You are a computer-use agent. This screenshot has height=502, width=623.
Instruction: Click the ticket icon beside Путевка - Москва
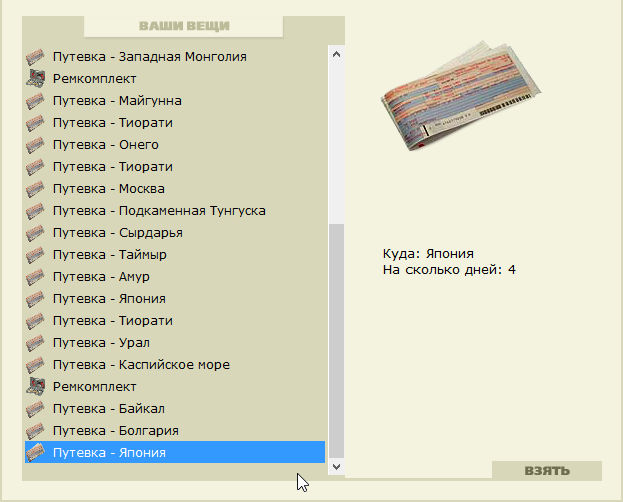click(x=35, y=189)
